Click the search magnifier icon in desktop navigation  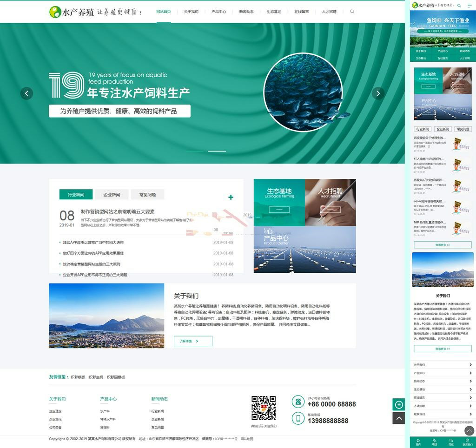pos(352,12)
